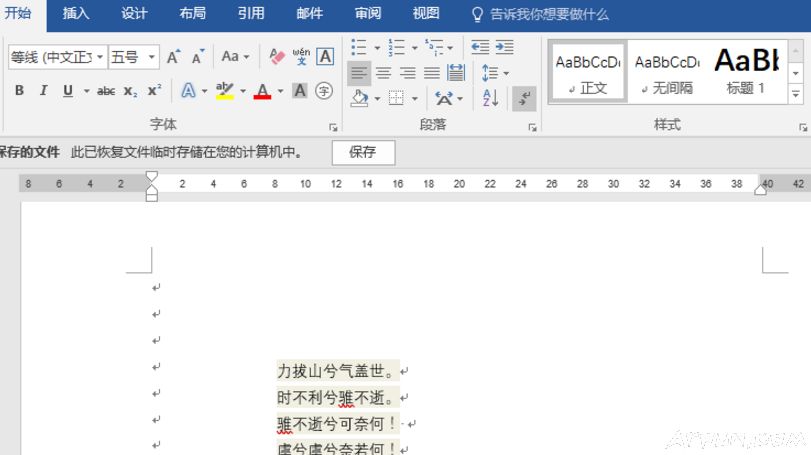Image resolution: width=811 pixels, height=455 pixels.
Task: Toggle bold formatting
Action: 19,91
